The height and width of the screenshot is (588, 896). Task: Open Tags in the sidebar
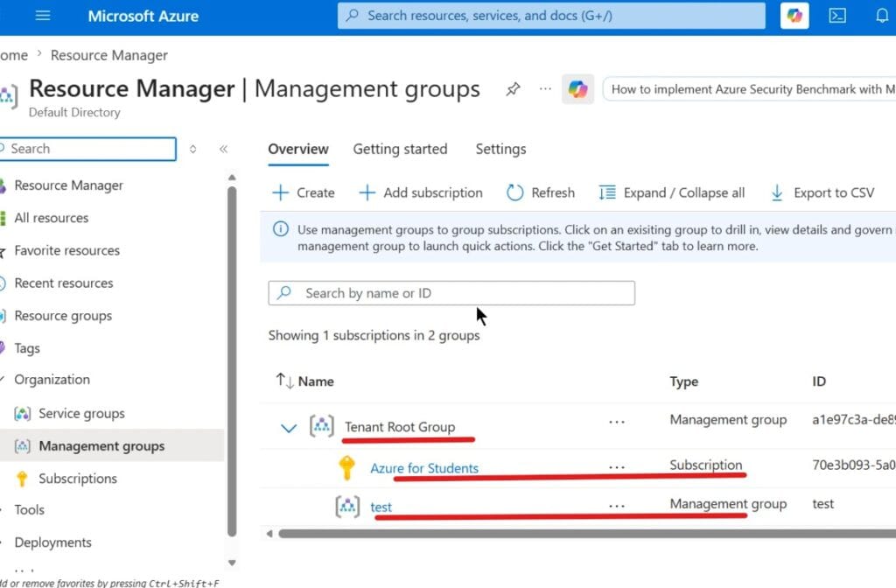click(27, 348)
